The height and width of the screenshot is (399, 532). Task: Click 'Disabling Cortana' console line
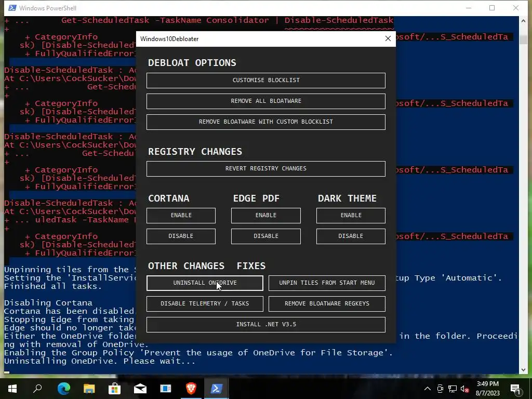point(48,303)
